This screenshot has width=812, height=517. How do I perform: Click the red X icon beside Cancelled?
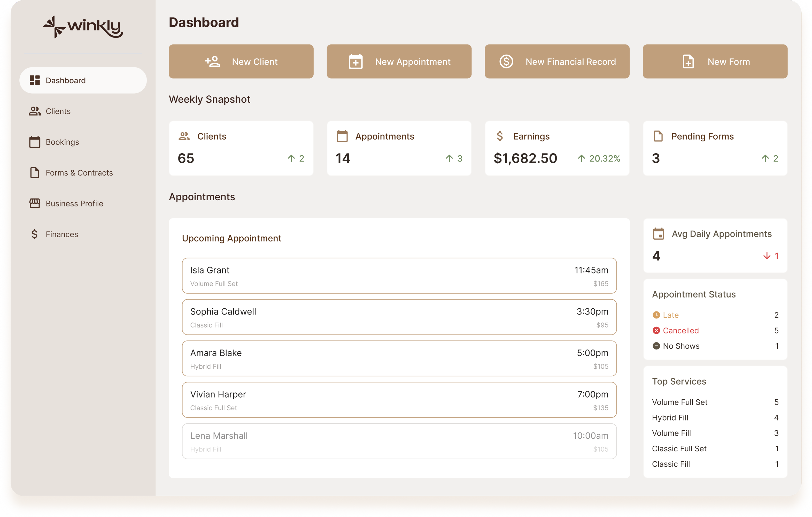656,330
